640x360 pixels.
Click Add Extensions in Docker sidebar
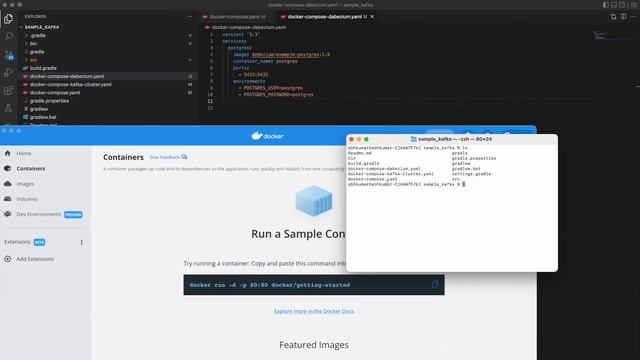point(35,259)
